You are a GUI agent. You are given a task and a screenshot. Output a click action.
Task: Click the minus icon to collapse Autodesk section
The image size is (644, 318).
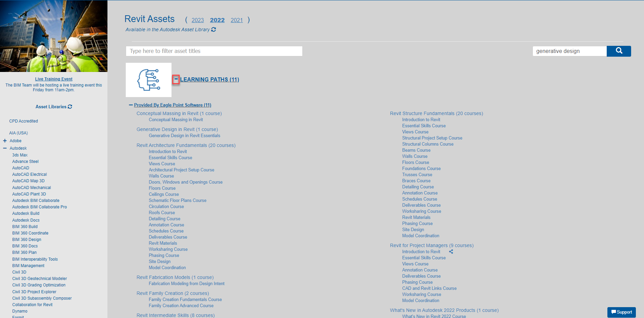coord(4,148)
